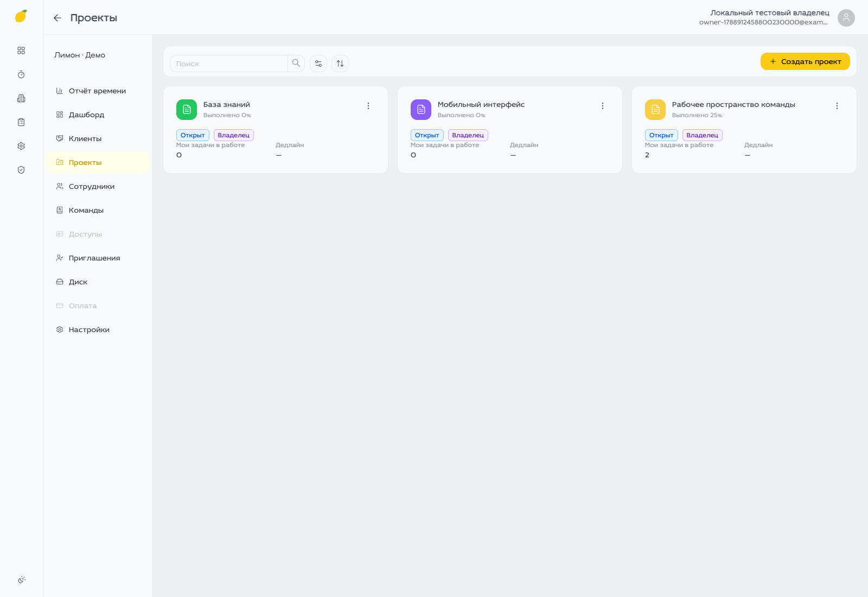Open Отчёт времени in the sidebar

(98, 91)
